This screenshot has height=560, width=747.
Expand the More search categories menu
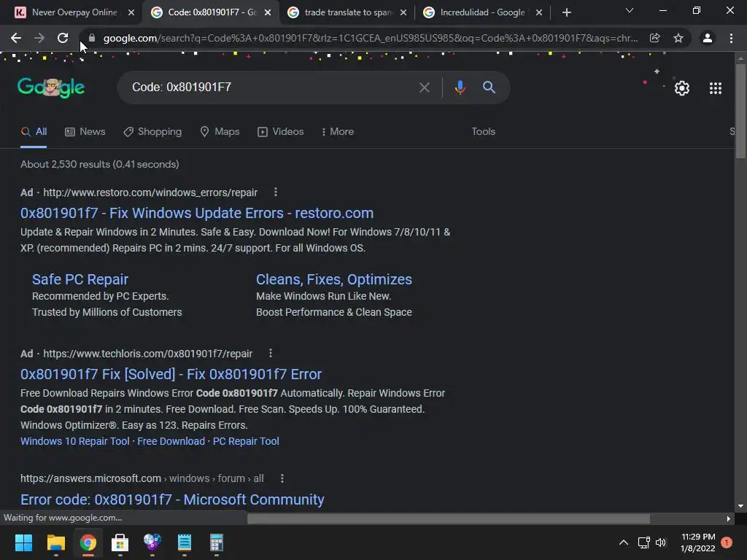tap(338, 131)
